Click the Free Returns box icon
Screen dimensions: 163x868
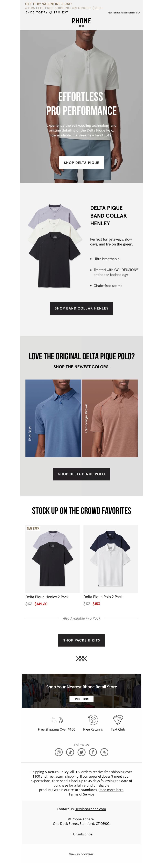[93, 719]
